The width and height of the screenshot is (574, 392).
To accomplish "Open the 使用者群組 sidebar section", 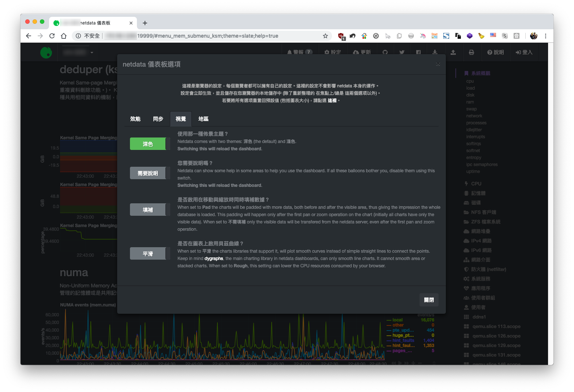I will pos(479,298).
